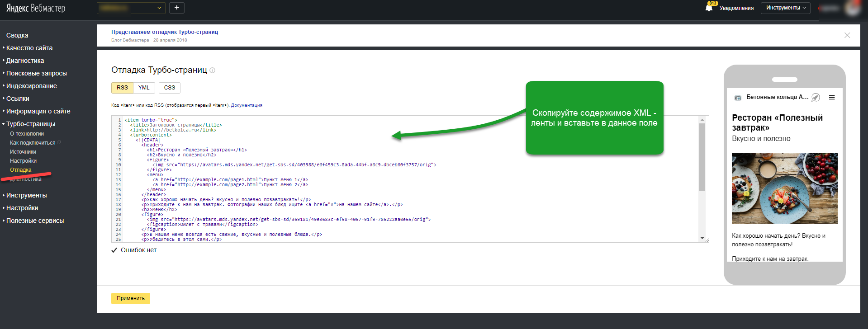
Task: Open О технологии sub-item
Action: (27, 134)
